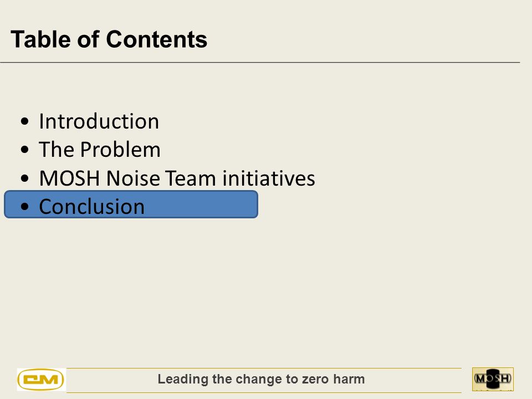Open the MOSH Noise Team initiatives item
This screenshot has height=399, width=532.
pyautogui.click(x=177, y=178)
